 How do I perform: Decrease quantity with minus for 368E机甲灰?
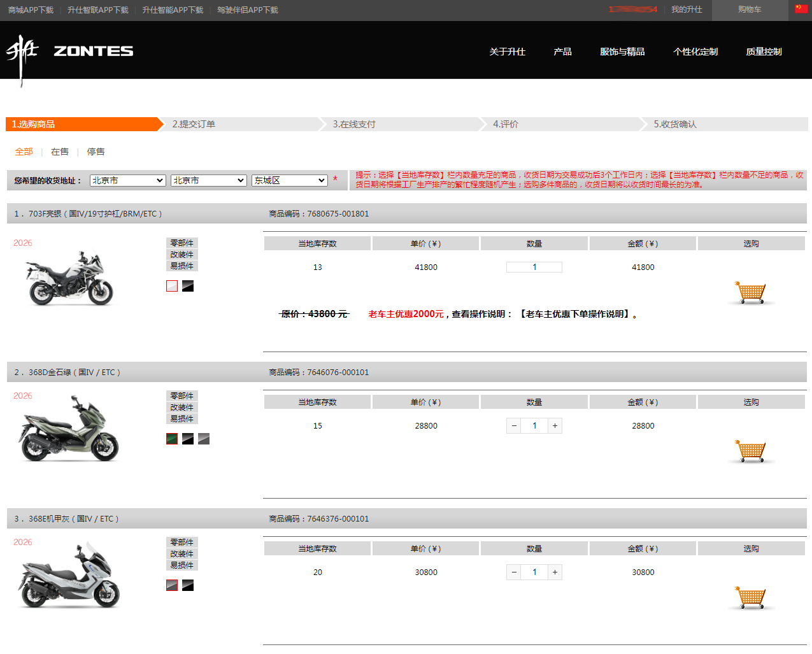point(514,572)
